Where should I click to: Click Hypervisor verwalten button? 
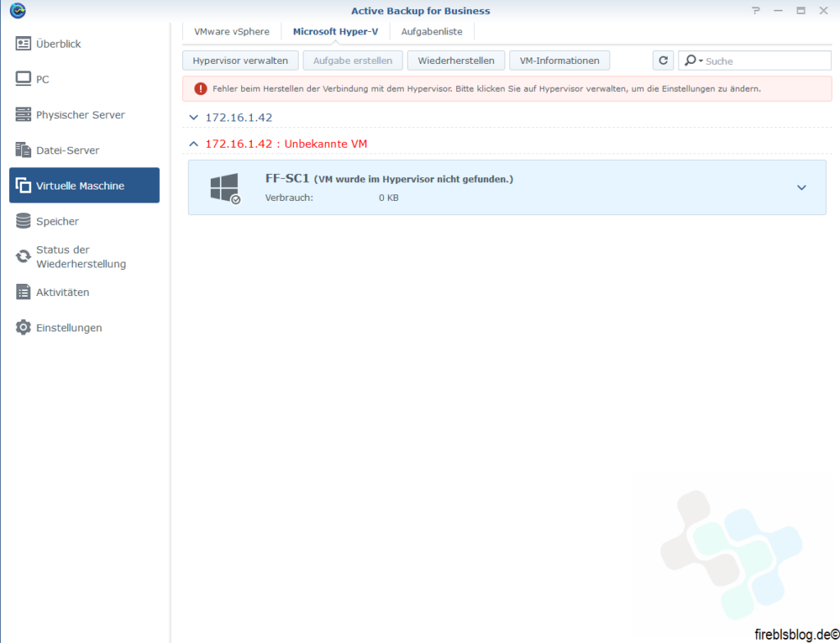240,61
